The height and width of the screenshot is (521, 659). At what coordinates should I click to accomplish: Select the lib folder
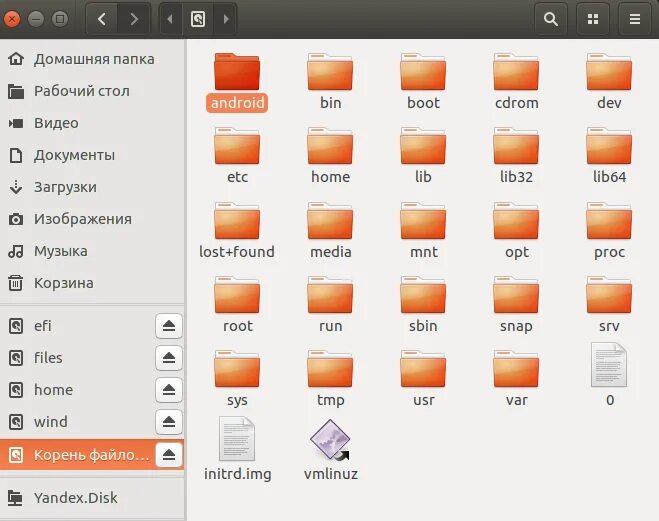point(423,156)
